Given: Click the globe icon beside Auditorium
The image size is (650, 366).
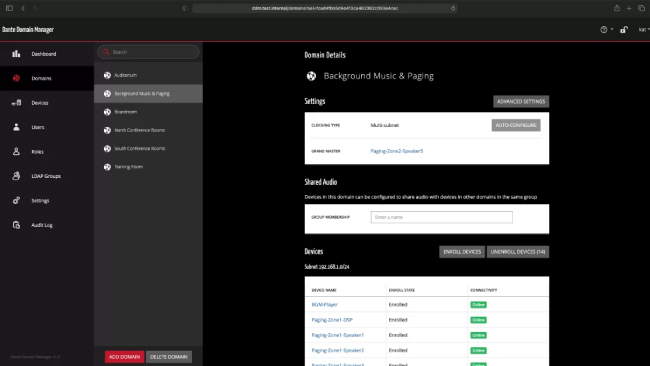Looking at the screenshot, I should pos(107,75).
